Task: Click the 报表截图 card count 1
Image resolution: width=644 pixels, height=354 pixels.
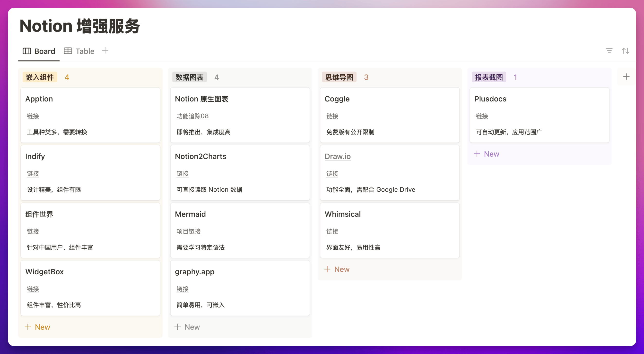Action: pyautogui.click(x=515, y=77)
